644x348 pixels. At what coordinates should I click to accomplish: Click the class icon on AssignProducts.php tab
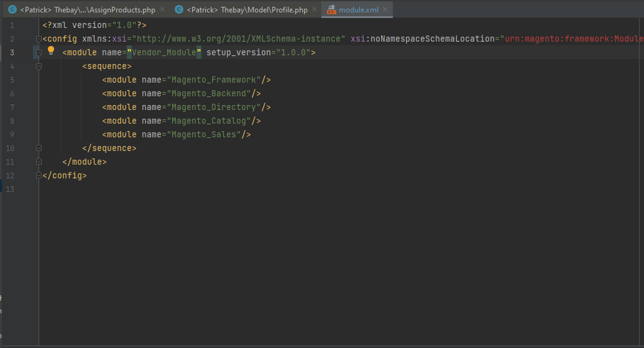[12, 9]
